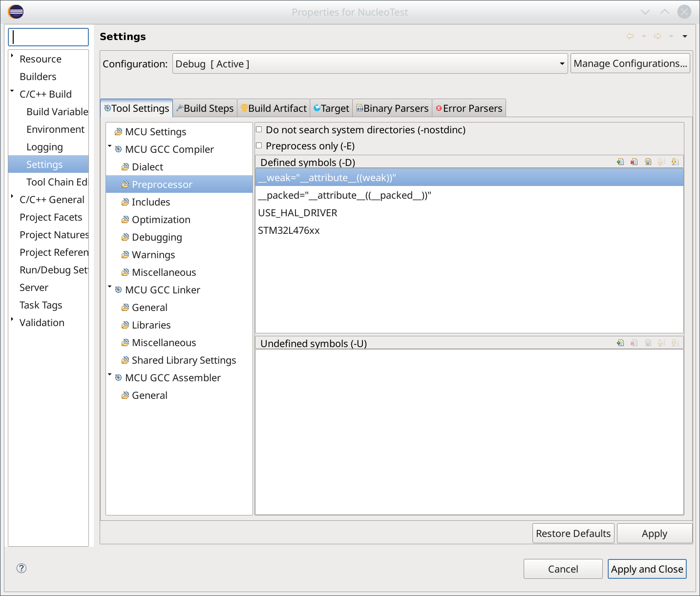Screen dimensions: 700x596
Task: Click Edit icon for Defined symbols
Action: click(x=648, y=162)
